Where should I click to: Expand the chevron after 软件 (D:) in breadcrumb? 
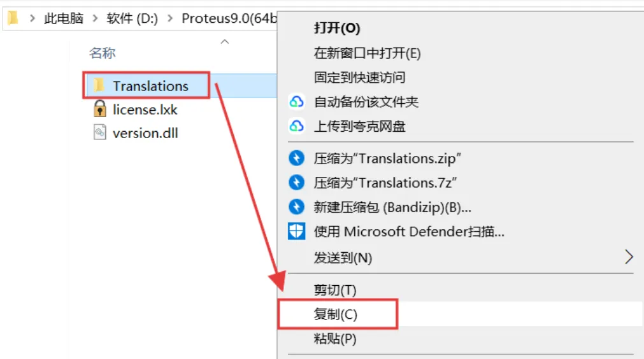click(170, 18)
